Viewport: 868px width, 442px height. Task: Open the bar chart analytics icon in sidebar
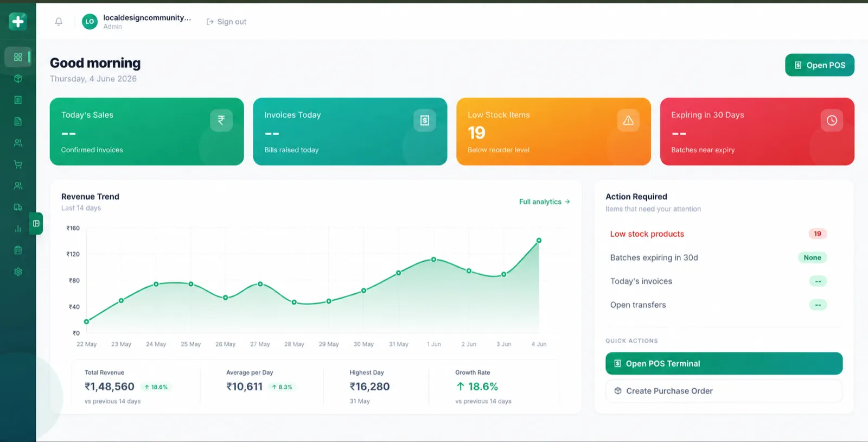[x=18, y=229]
